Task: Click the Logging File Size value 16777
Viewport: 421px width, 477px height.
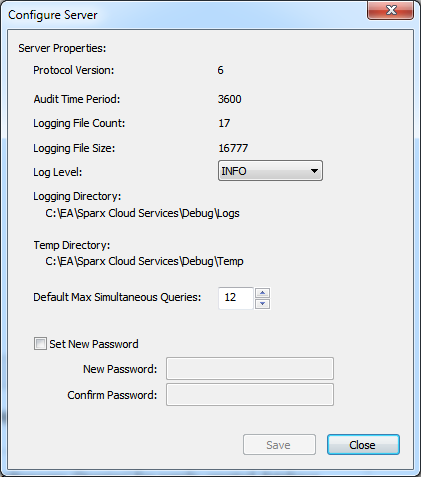Action: (x=233, y=148)
